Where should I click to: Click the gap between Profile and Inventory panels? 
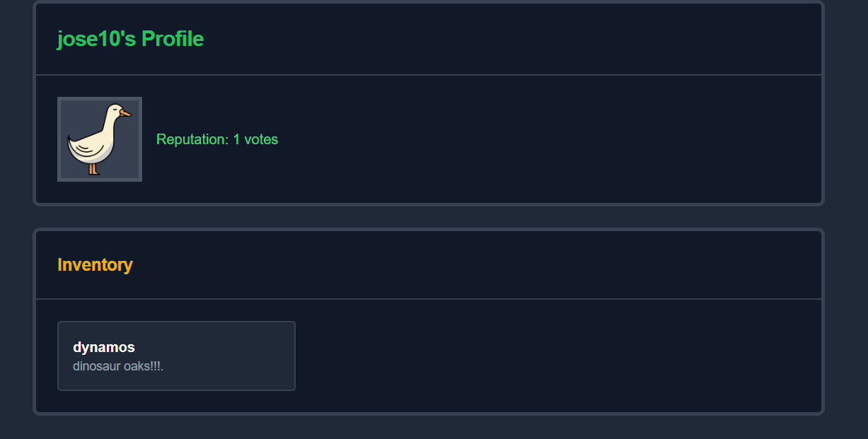pos(429,217)
